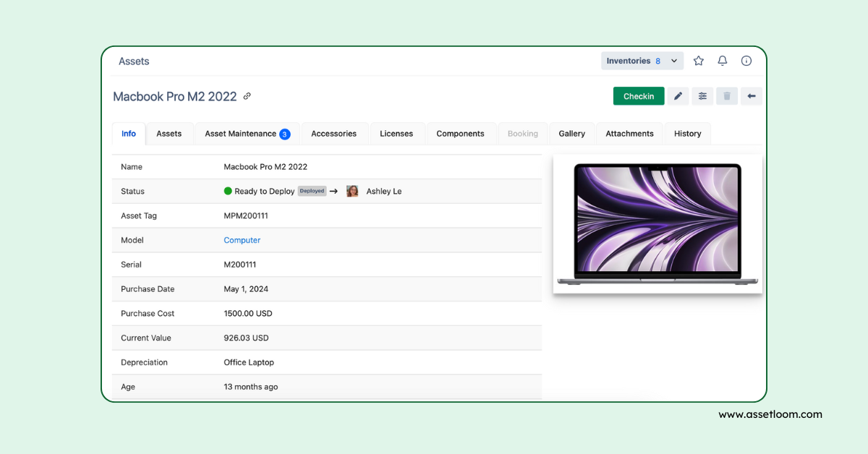Click the Depreciation field label

coord(145,363)
